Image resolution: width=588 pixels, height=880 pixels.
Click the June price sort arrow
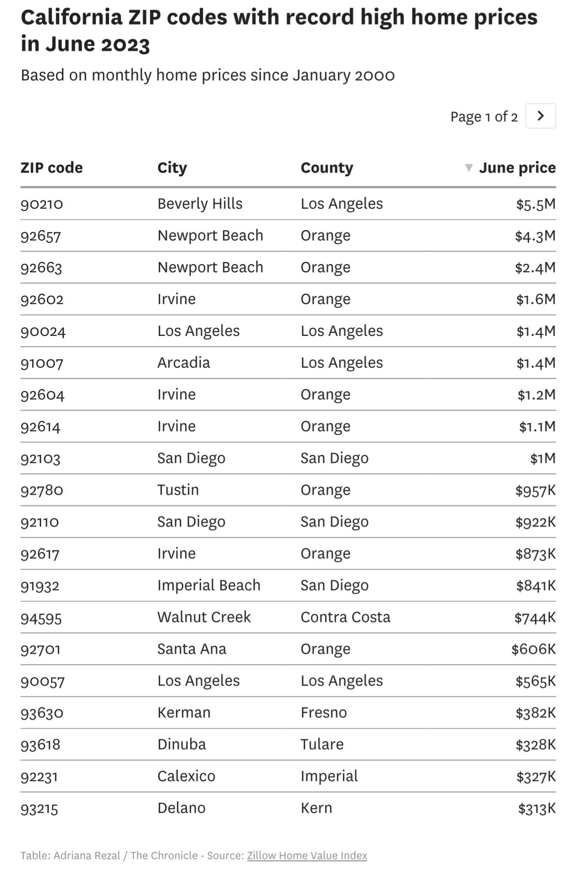[468, 168]
